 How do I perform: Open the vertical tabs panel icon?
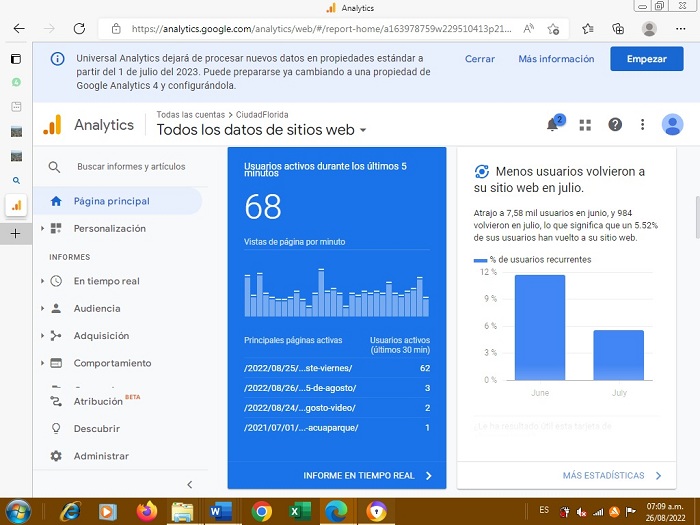(x=16, y=59)
